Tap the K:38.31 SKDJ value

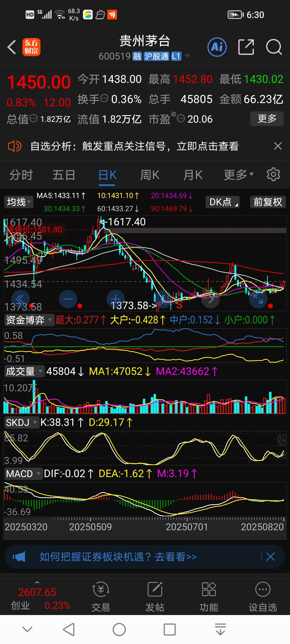[x=62, y=422]
